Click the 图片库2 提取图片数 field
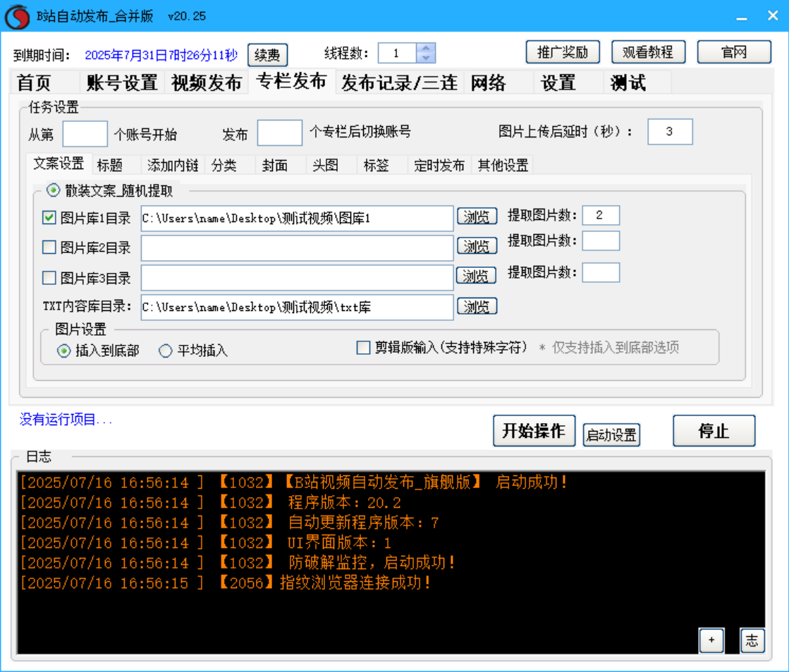The height and width of the screenshot is (672, 789). pos(601,240)
